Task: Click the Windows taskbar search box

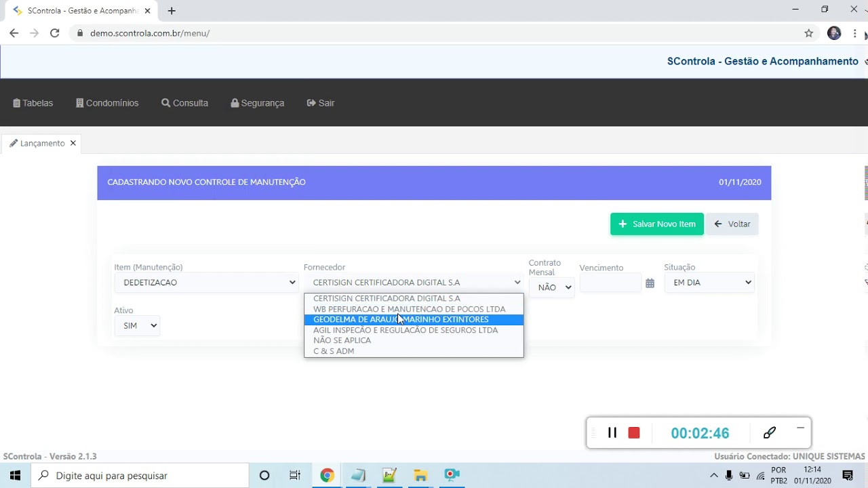Action: (x=140, y=475)
